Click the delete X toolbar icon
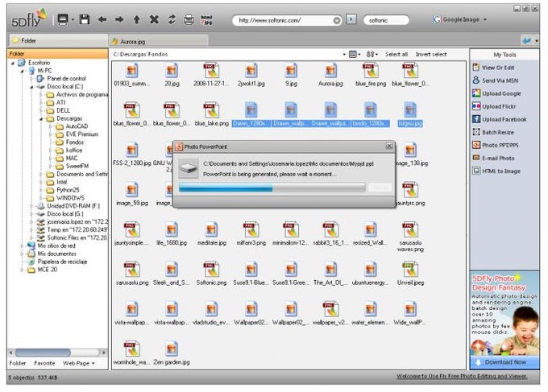Screen dimensions: 548x392 tap(154, 19)
